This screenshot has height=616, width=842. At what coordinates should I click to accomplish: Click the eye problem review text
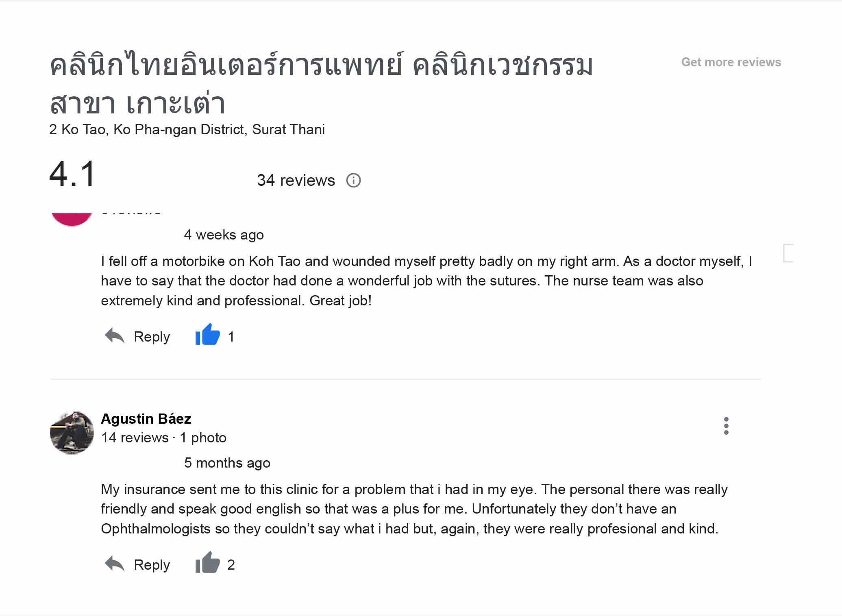[414, 509]
